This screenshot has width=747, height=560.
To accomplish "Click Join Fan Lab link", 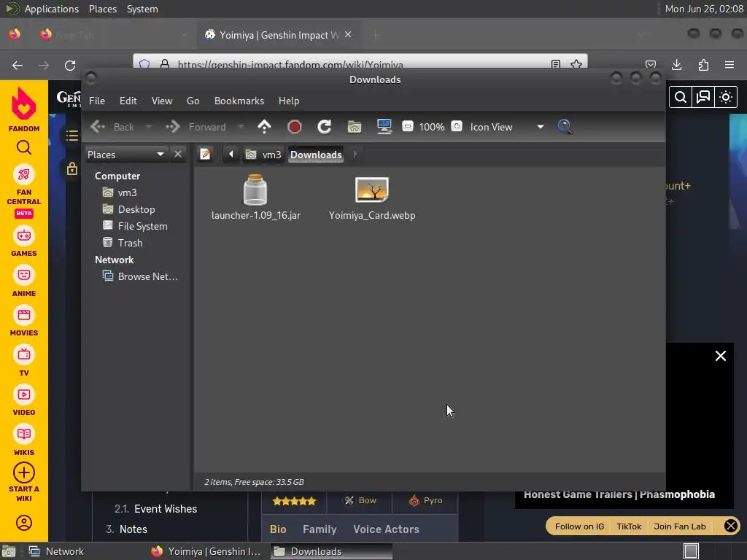I will (680, 526).
